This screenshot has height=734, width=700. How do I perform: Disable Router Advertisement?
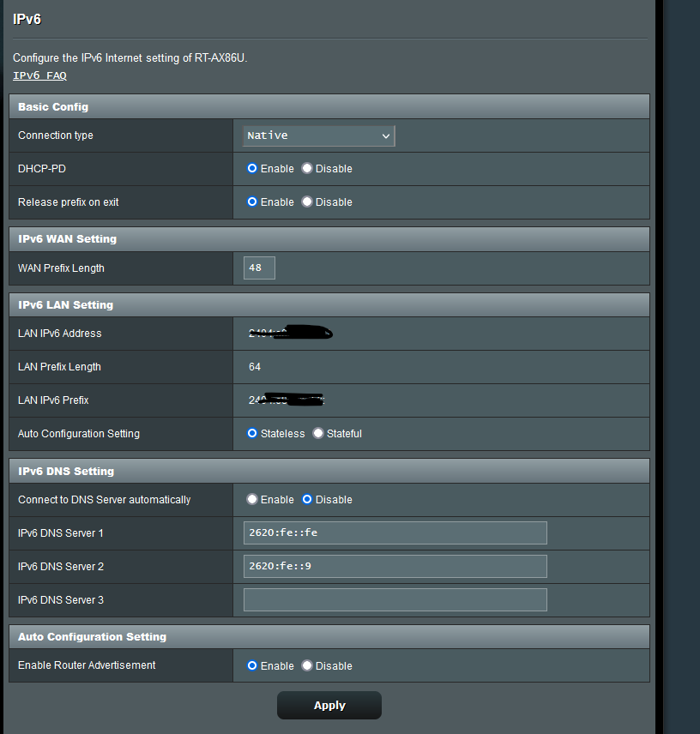click(x=307, y=666)
